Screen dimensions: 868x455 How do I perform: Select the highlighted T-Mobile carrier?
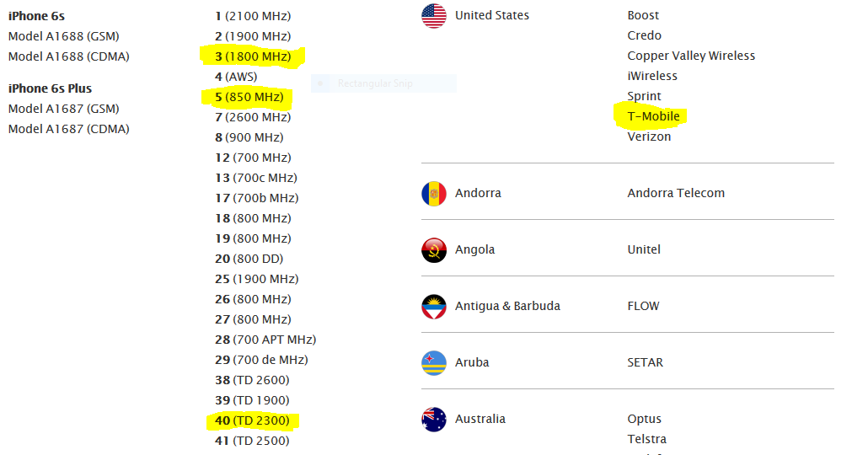(653, 116)
